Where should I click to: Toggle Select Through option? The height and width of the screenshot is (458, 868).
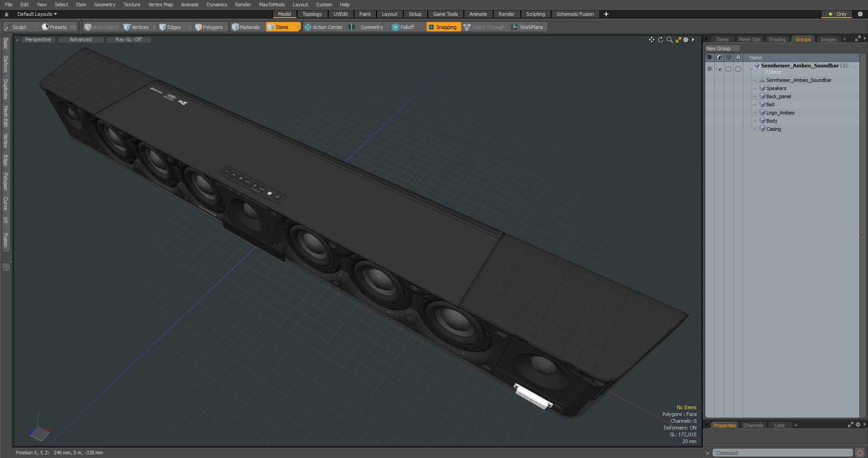click(x=484, y=27)
